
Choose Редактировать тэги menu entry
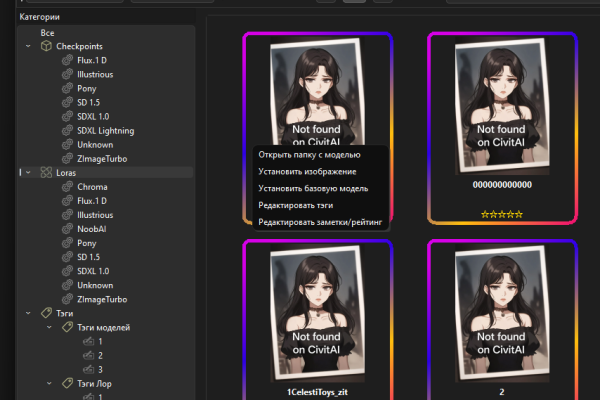pyautogui.click(x=321, y=205)
